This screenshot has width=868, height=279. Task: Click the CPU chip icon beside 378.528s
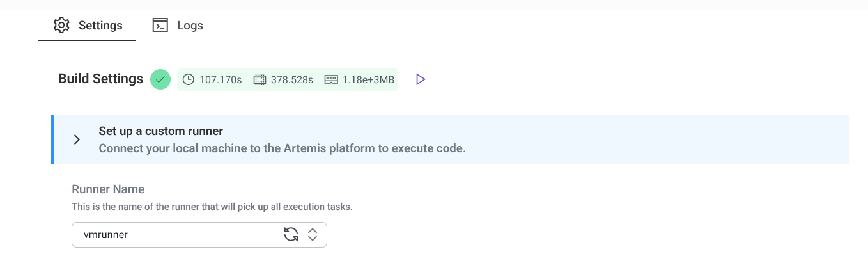[260, 80]
